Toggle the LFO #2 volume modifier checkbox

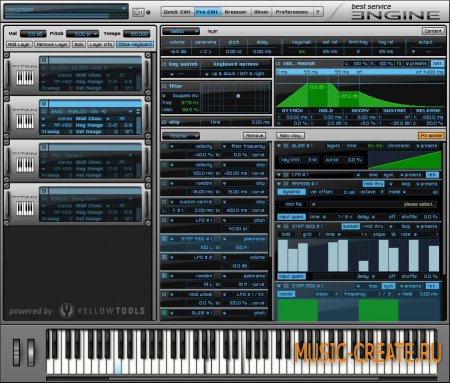[x=164, y=257]
